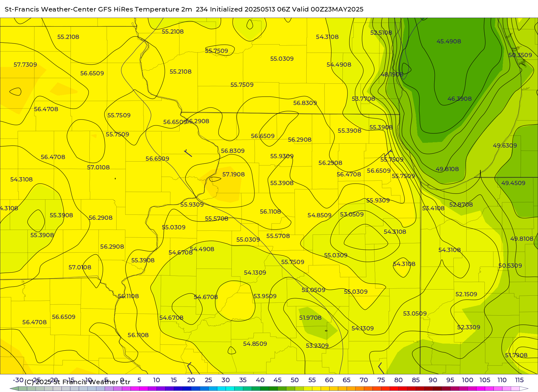Select the 52.1509 map value
538x392 pixels.
pos(466,294)
